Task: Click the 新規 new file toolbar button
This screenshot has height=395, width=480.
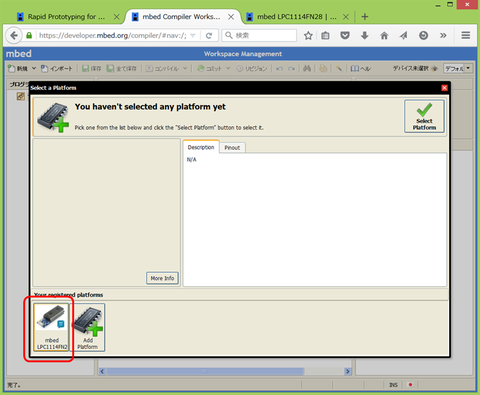Action: coord(18,68)
